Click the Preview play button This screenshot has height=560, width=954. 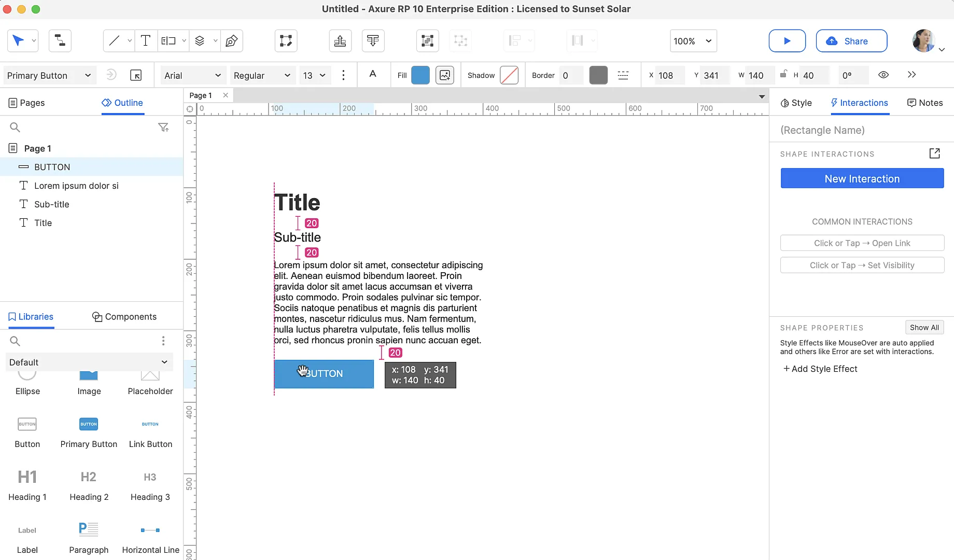(787, 41)
